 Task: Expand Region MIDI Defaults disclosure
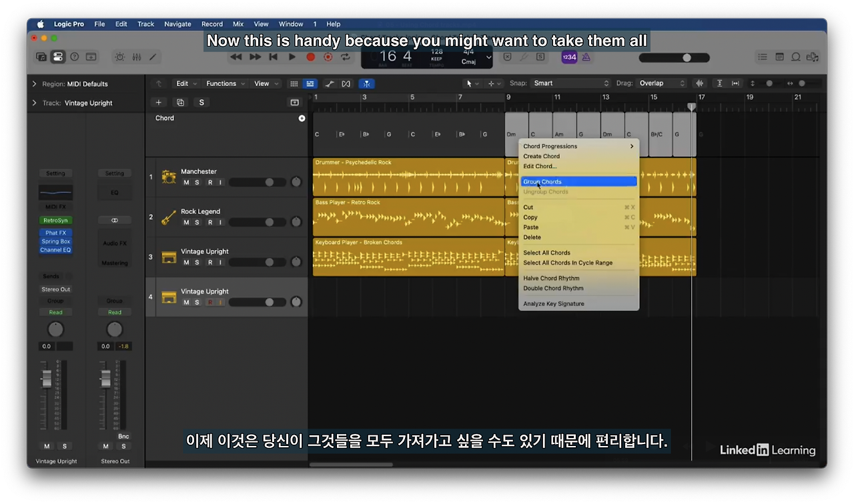point(34,84)
